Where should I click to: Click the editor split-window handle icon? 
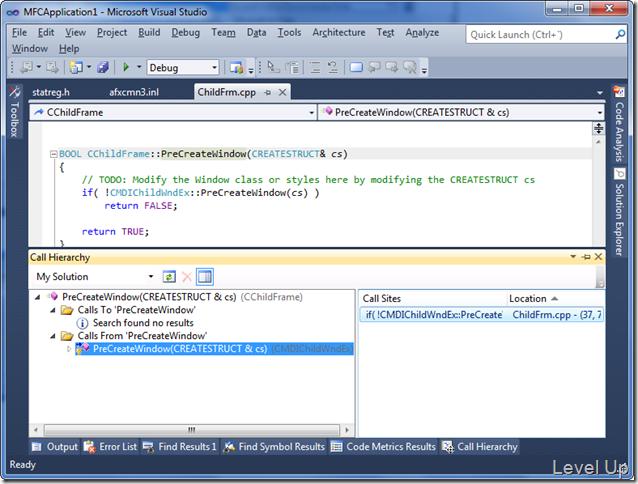598,129
